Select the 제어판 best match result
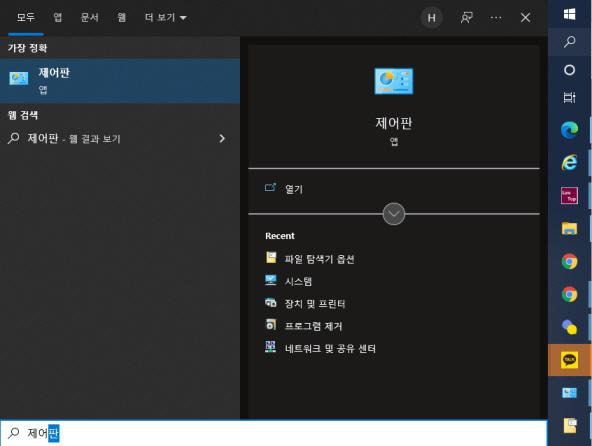Screen dimensions: 592x446 pos(120,81)
